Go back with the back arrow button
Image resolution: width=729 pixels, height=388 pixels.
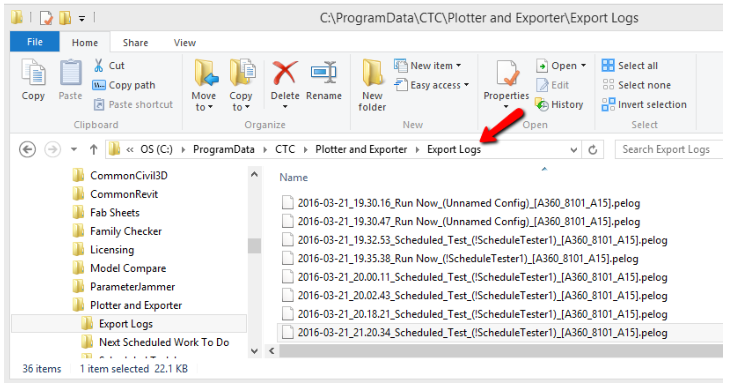point(27,150)
